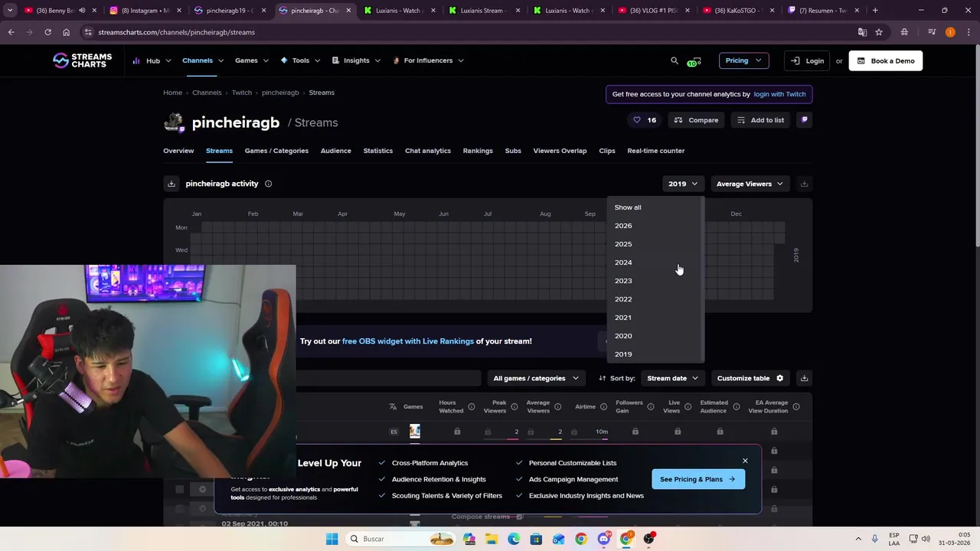Switch to the Audience tab
The image size is (980, 551).
point(335,151)
